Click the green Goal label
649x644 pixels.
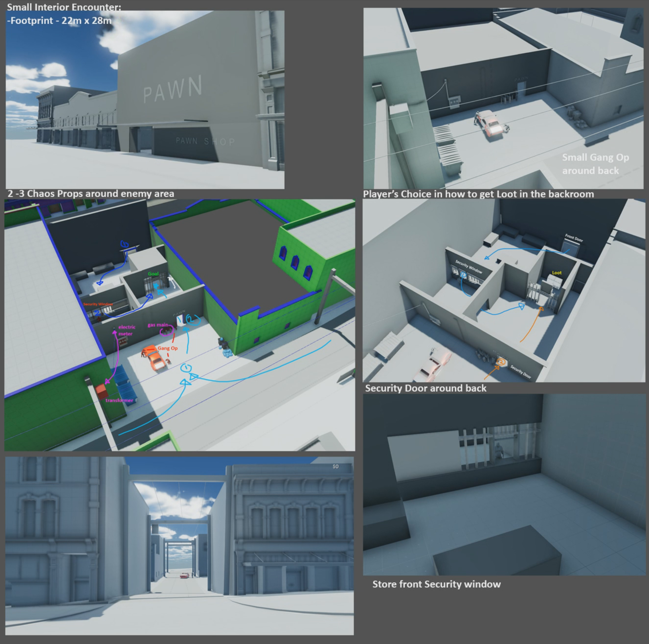pos(153,274)
